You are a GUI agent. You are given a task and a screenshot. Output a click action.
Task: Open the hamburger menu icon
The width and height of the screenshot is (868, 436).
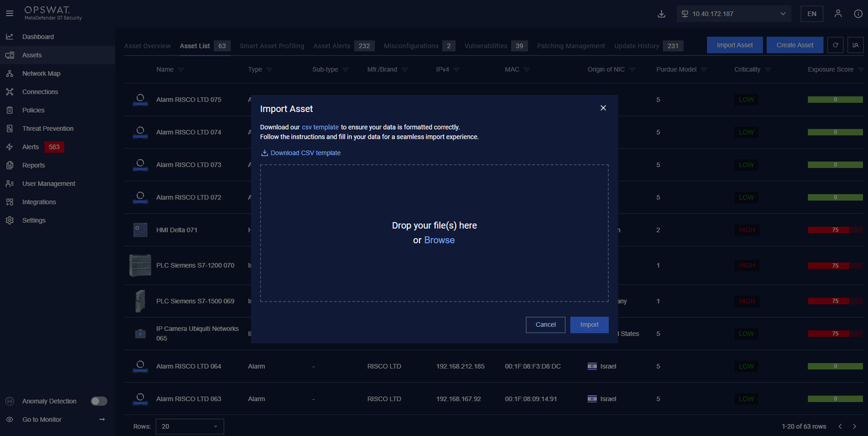(x=9, y=13)
